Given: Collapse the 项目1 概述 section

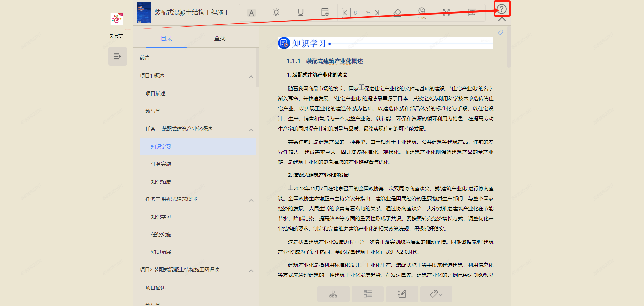Looking at the screenshot, I should pos(251,77).
